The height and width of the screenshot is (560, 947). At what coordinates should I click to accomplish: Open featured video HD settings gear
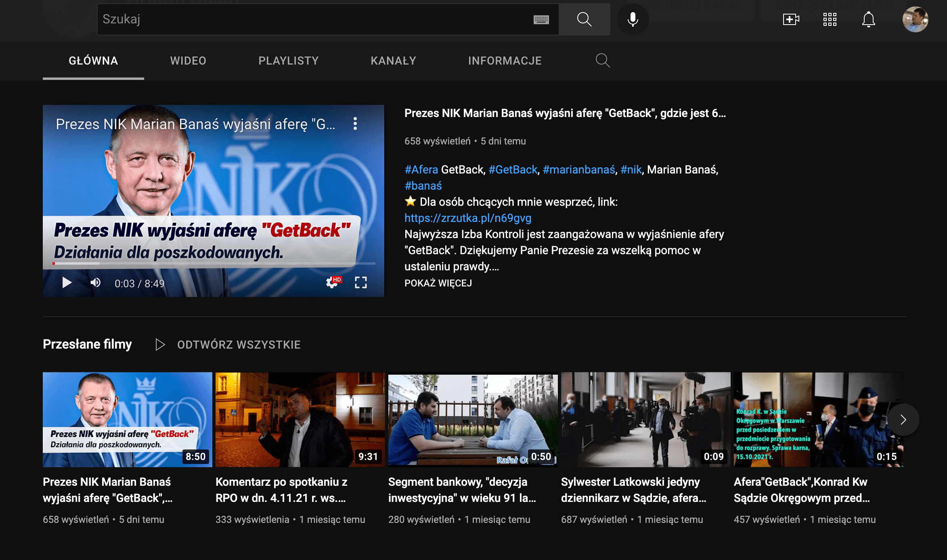333,282
